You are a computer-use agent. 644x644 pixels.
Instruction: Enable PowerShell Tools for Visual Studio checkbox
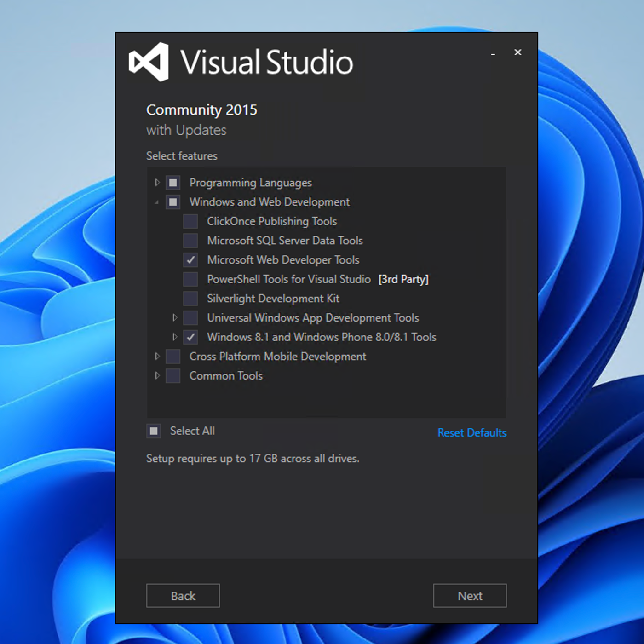tap(190, 279)
